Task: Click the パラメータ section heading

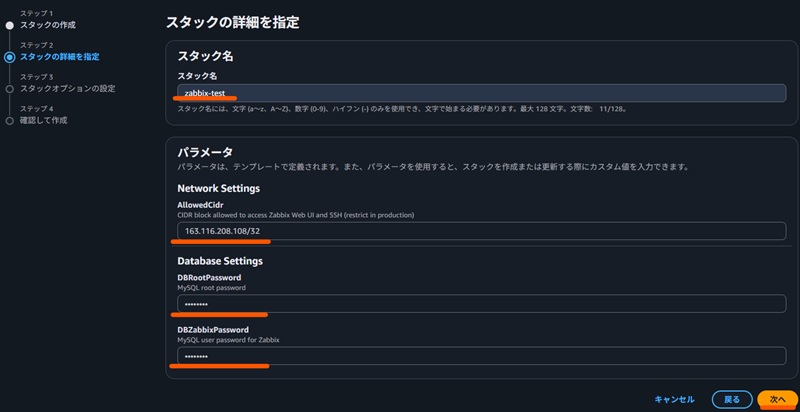Action: (x=205, y=152)
